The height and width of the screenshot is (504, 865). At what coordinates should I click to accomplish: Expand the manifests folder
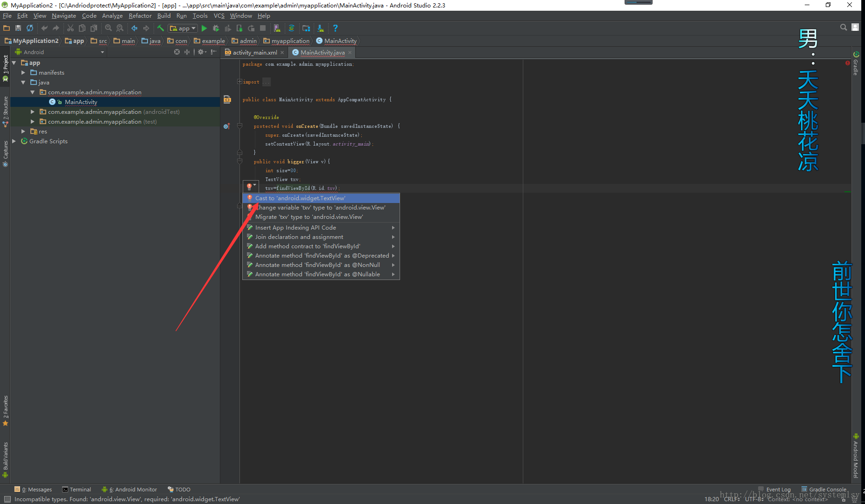coord(23,72)
